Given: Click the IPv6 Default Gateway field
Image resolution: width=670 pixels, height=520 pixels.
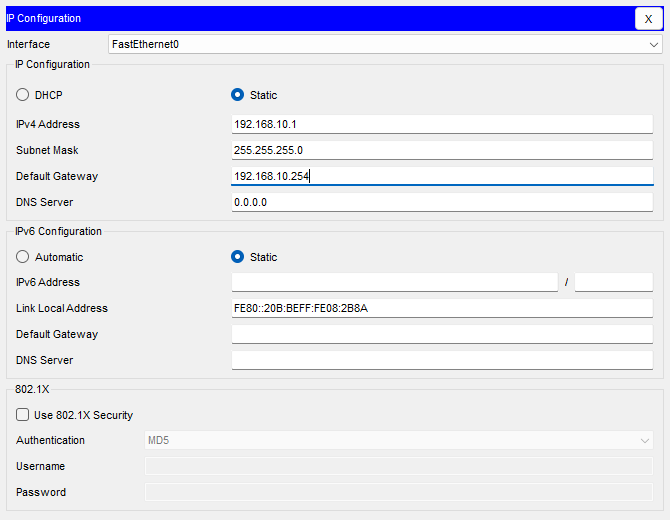Looking at the screenshot, I should coord(442,334).
